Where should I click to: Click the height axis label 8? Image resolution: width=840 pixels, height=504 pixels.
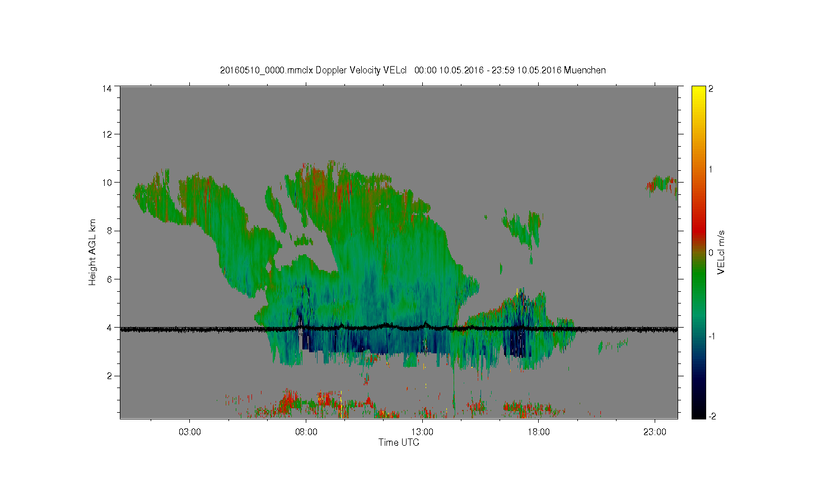coord(109,231)
